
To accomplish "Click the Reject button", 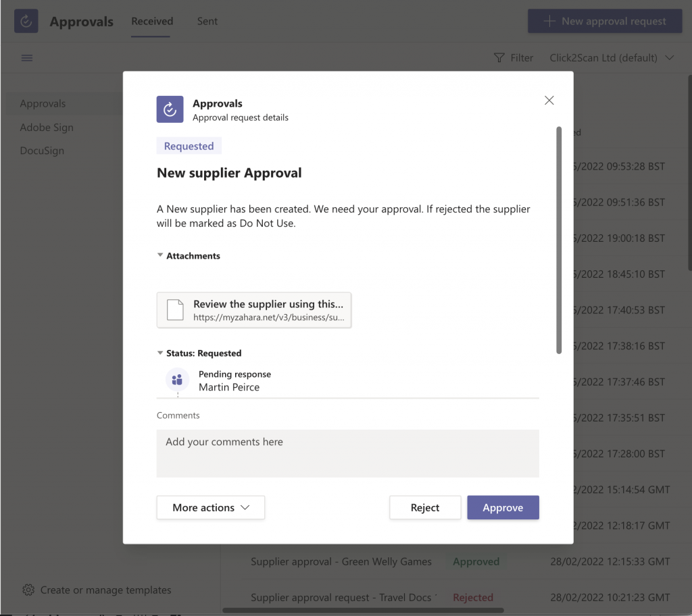I will click(425, 507).
